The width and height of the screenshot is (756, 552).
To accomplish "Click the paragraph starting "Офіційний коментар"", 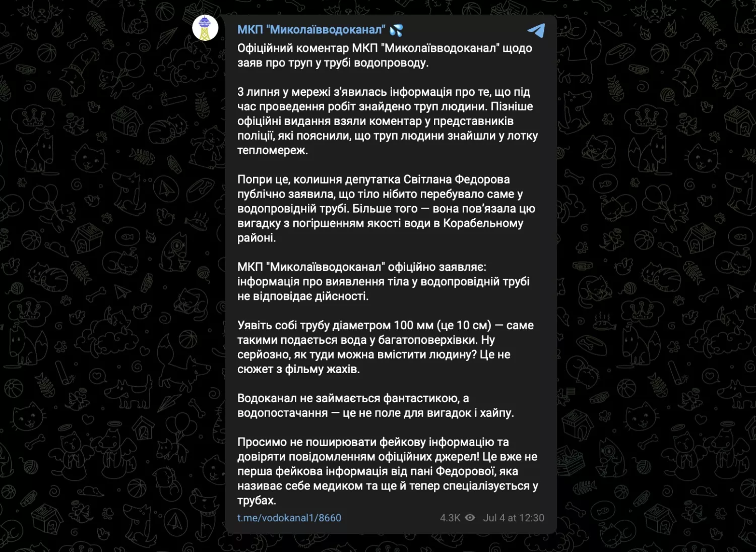I will point(385,55).
